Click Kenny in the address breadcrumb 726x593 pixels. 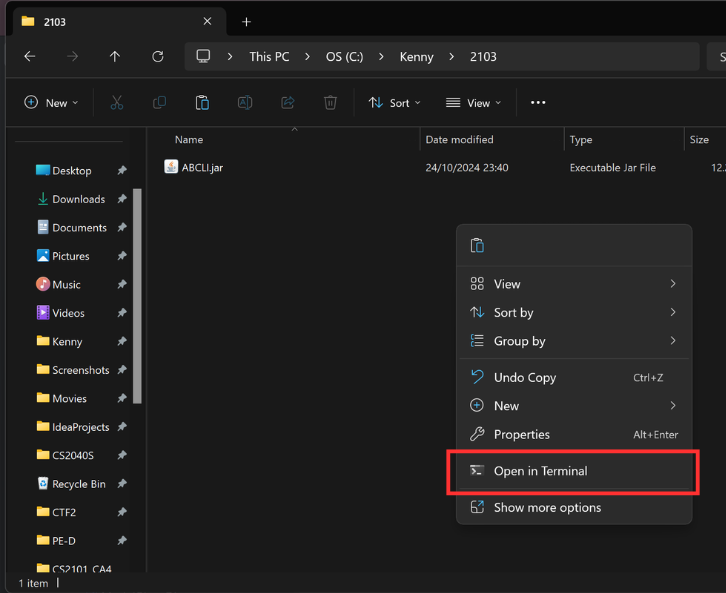coord(416,57)
